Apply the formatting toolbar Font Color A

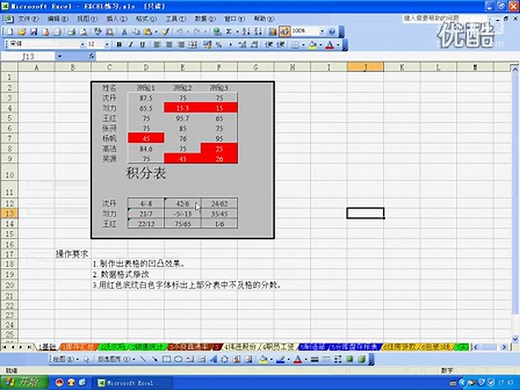pyautogui.click(x=330, y=44)
